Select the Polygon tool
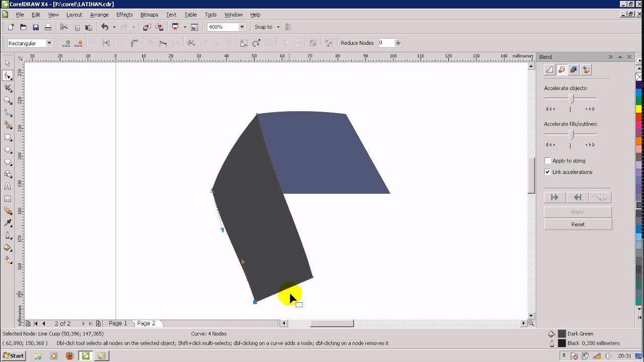Screen dimensions: 644x362 click(8, 162)
